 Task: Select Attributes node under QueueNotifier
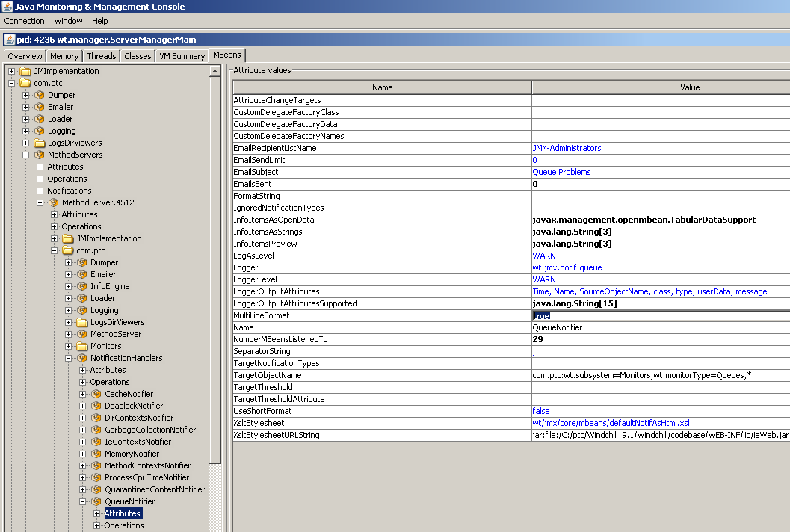point(123,513)
